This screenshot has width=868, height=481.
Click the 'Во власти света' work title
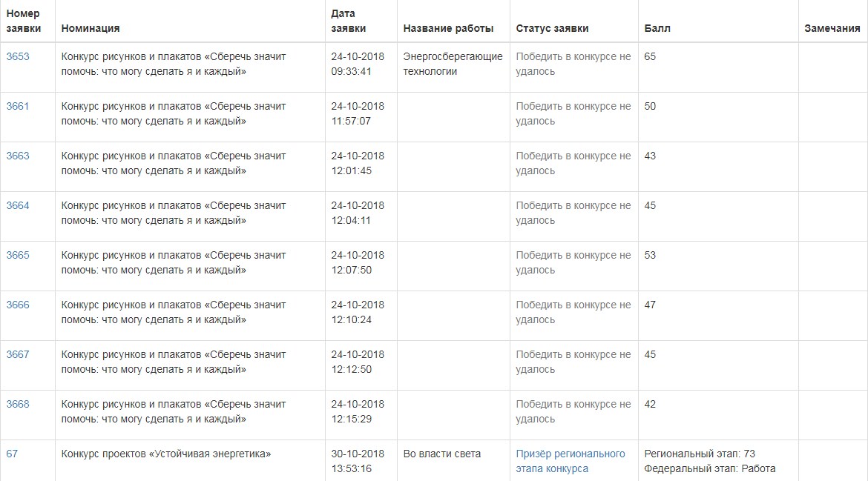441,454
